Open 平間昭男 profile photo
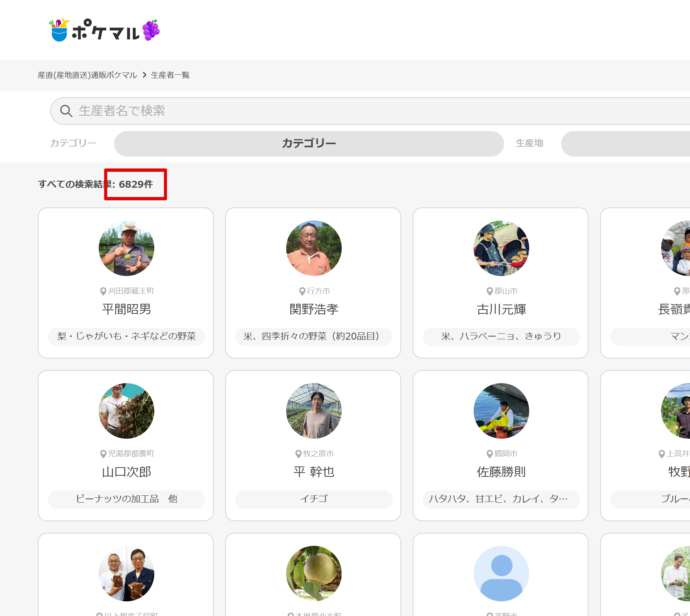 pyautogui.click(x=127, y=248)
